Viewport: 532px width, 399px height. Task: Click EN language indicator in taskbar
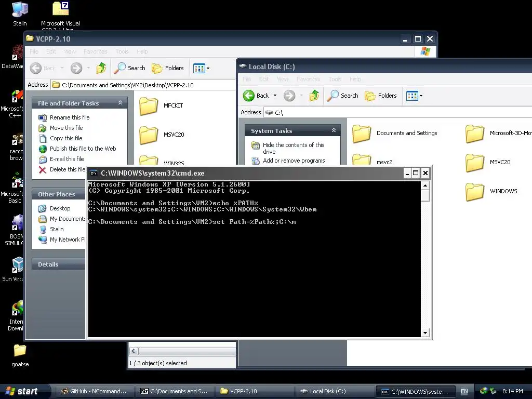tap(464, 391)
